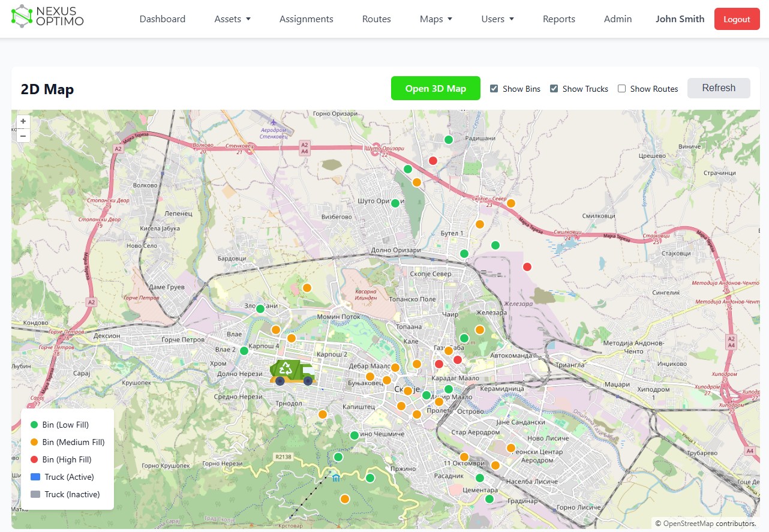769x532 pixels.
Task: Toggle the Show Trucks checkbox
Action: pos(554,89)
